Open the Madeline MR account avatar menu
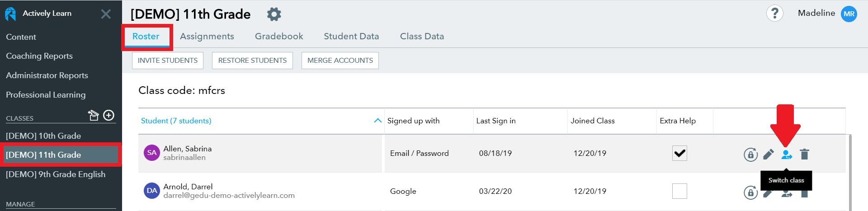This screenshot has height=211, width=868. [x=849, y=14]
